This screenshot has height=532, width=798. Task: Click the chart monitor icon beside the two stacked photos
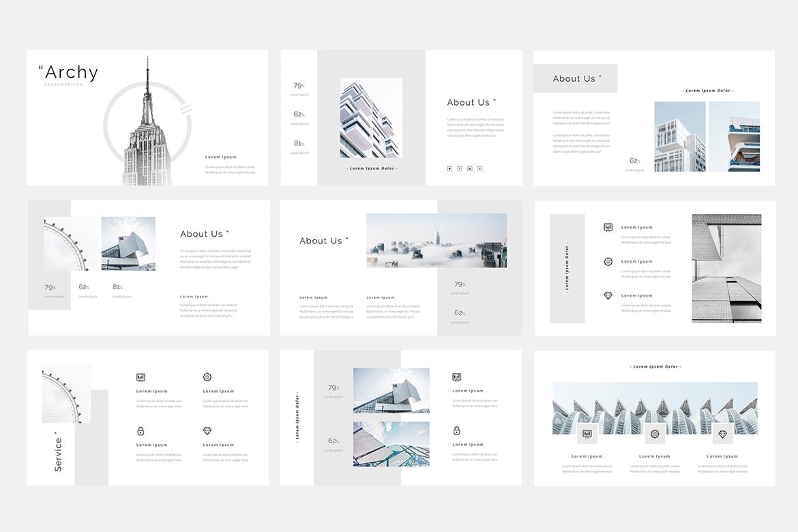point(456,377)
